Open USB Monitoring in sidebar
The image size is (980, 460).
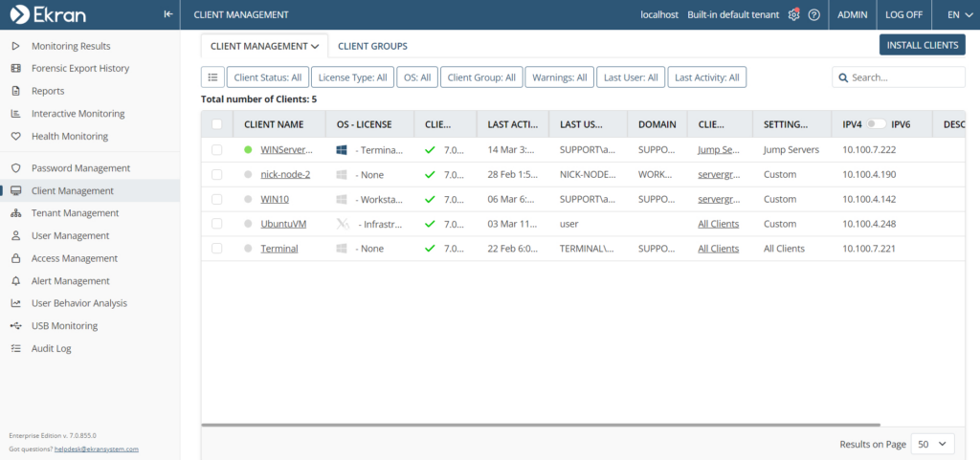(64, 326)
